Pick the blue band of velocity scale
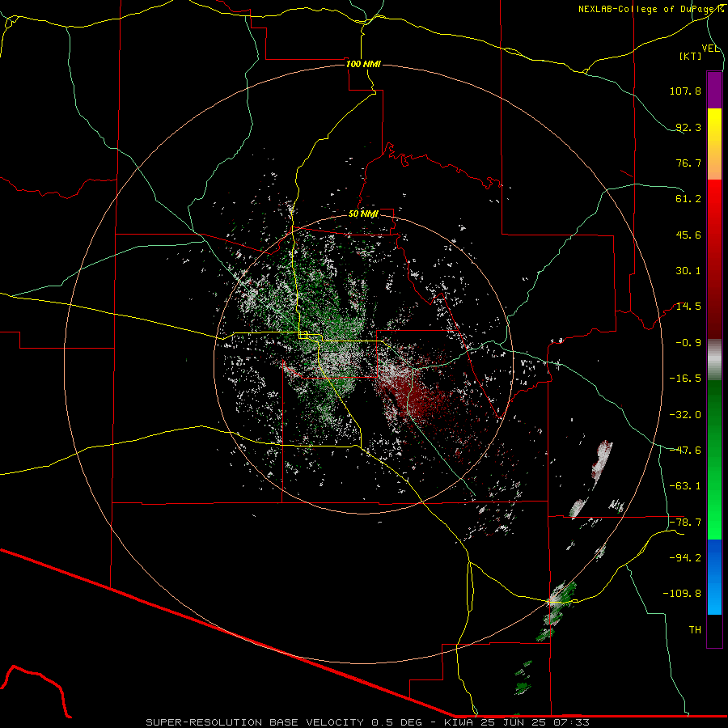Viewport: 728px width, 728px height. tap(714, 577)
